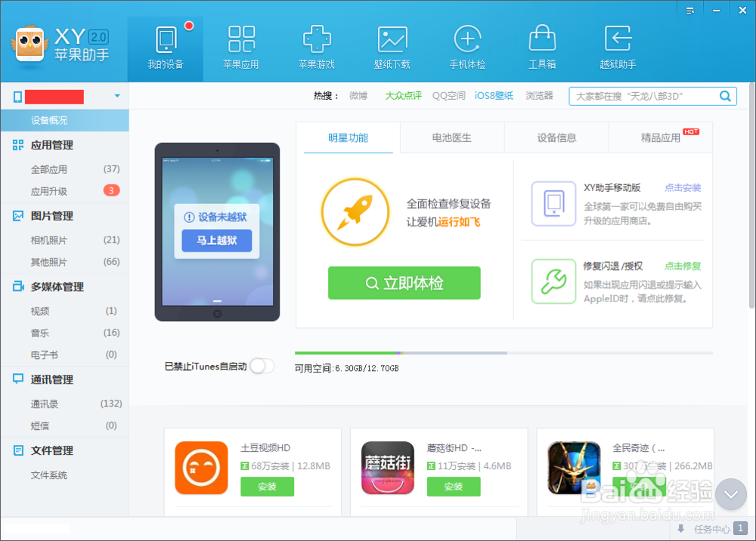Open the hamburger menu at top right
Screen dimensions: 756x541
point(689,10)
